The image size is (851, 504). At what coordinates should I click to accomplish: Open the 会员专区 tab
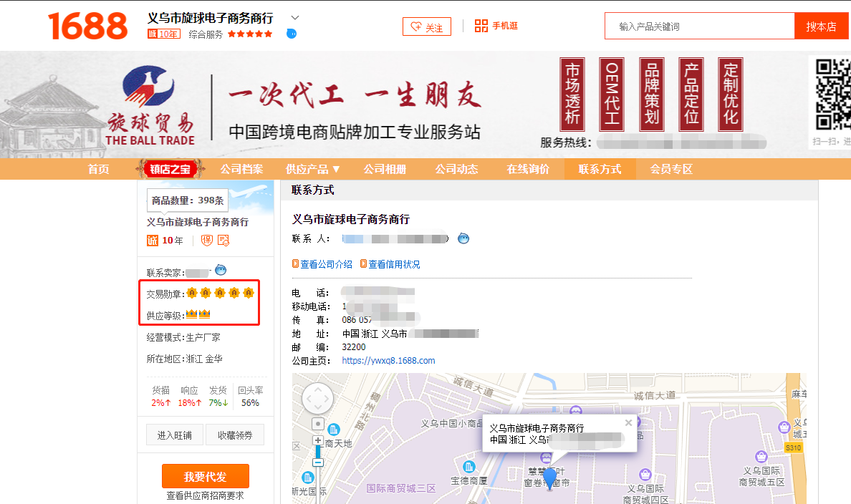click(671, 169)
